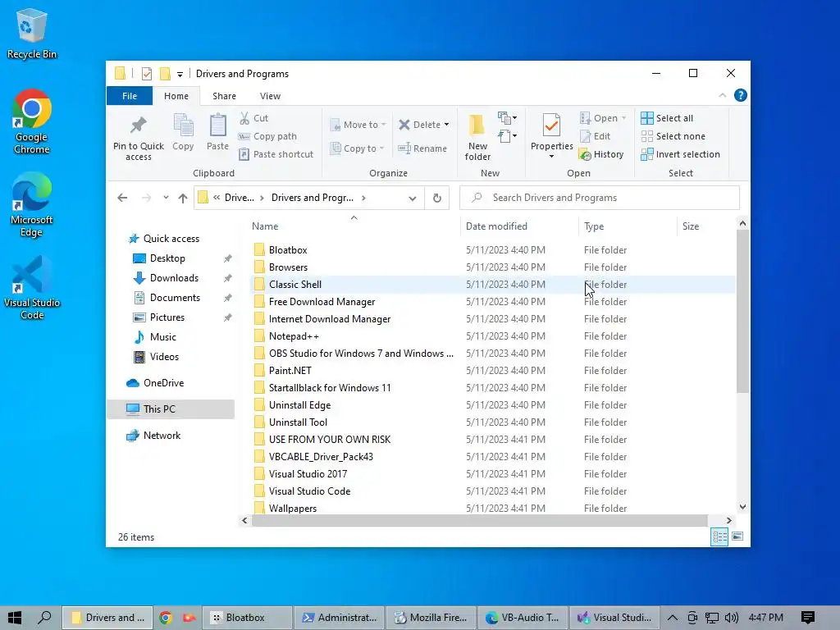Click the Edit command in Open group

tap(596, 136)
